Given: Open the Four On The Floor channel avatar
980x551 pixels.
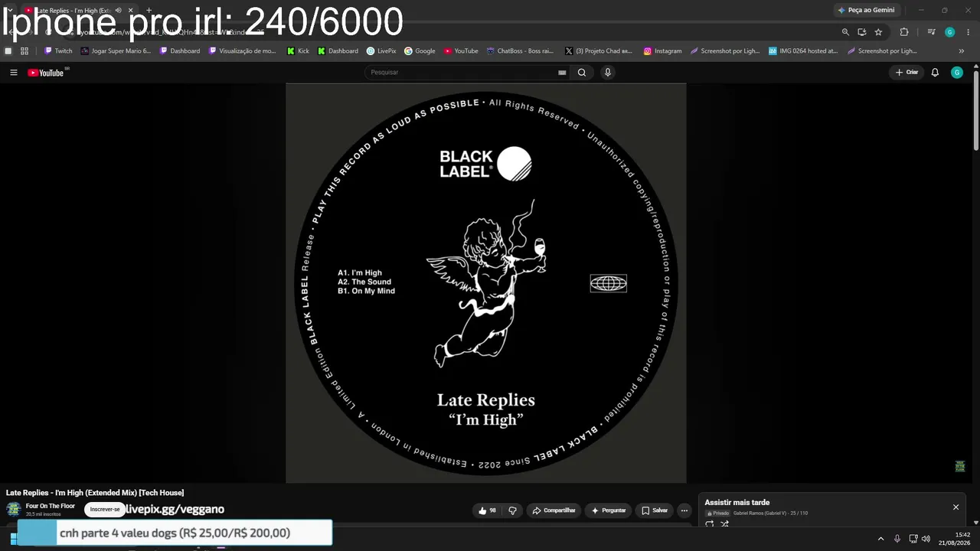Looking at the screenshot, I should (13, 510).
